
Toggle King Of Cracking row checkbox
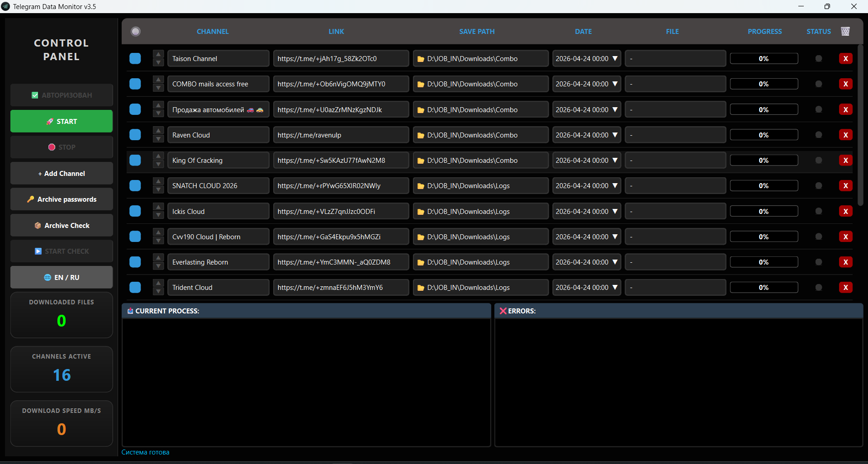coord(135,160)
